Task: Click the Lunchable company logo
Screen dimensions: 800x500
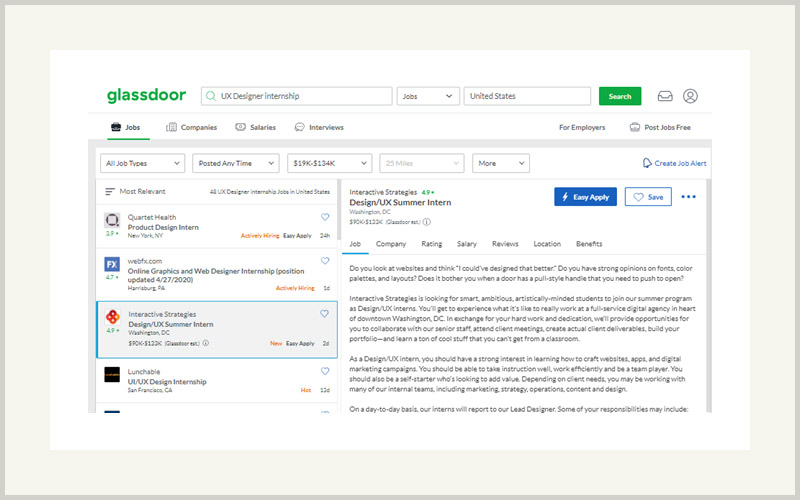Action: [x=112, y=374]
